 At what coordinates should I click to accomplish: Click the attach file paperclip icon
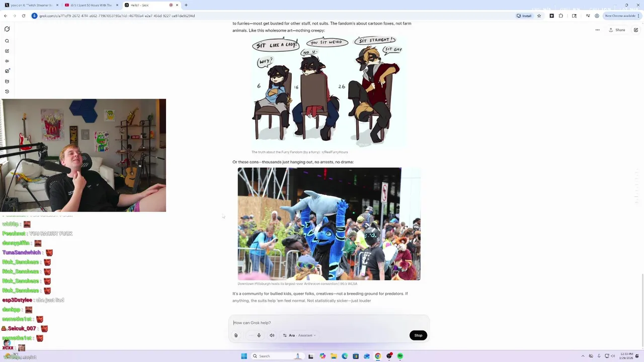point(236,335)
